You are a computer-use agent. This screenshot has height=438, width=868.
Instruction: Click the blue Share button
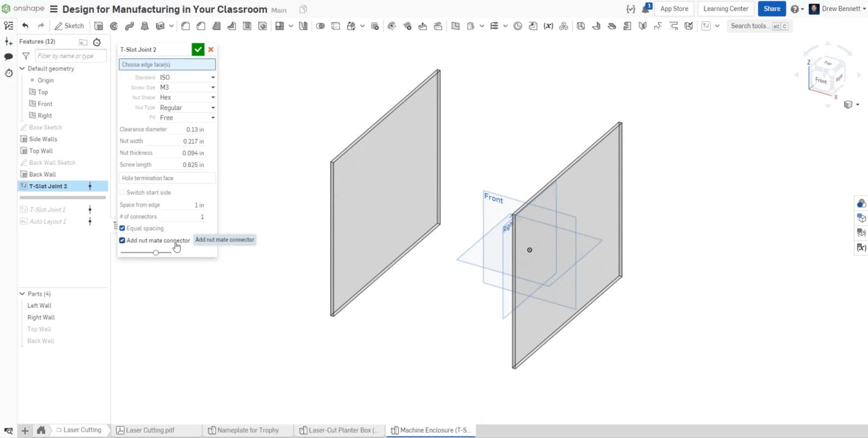pos(771,9)
